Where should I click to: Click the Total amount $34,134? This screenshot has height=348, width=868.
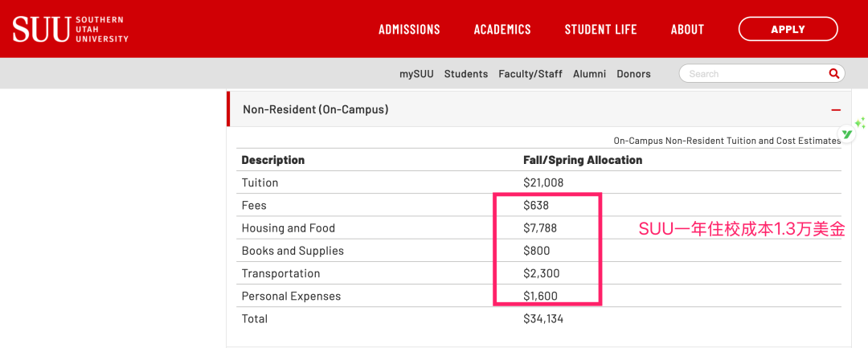click(x=543, y=318)
